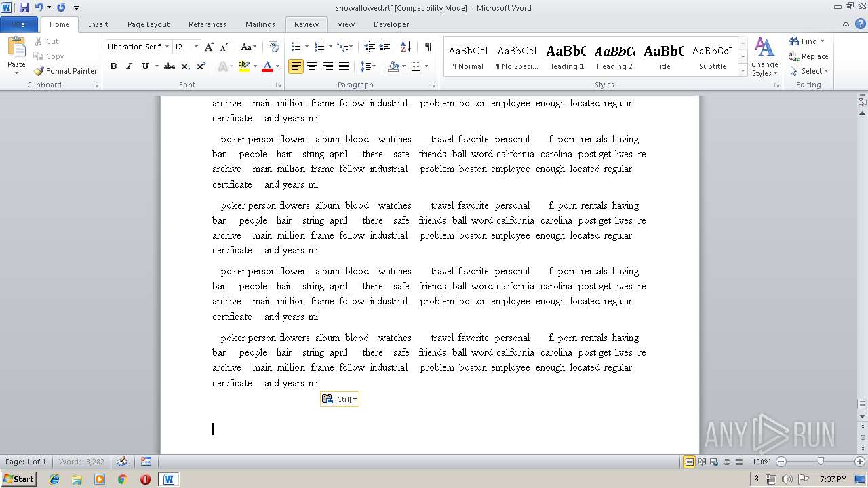
Task: Click Decrease Indent icon
Action: (370, 47)
